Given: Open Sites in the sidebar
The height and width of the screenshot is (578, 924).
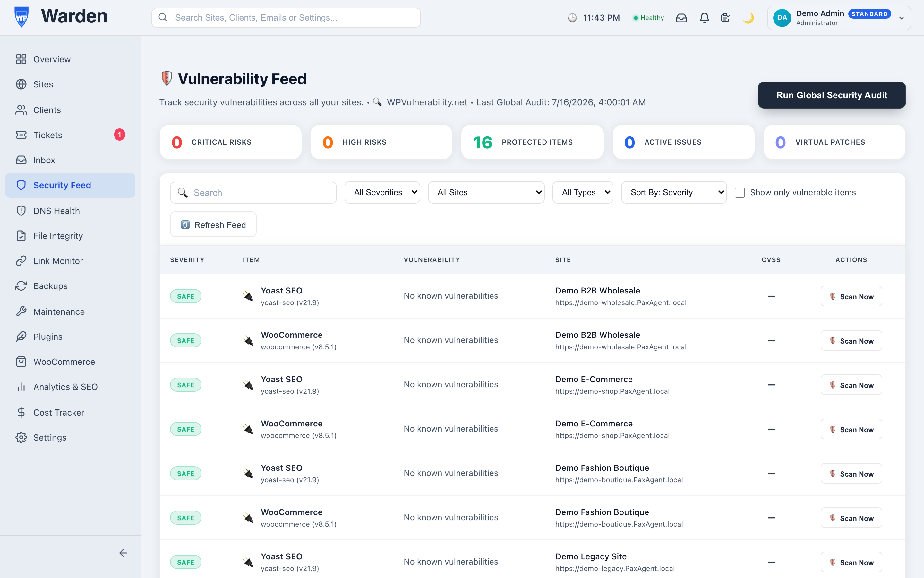Looking at the screenshot, I should pyautogui.click(x=70, y=84).
